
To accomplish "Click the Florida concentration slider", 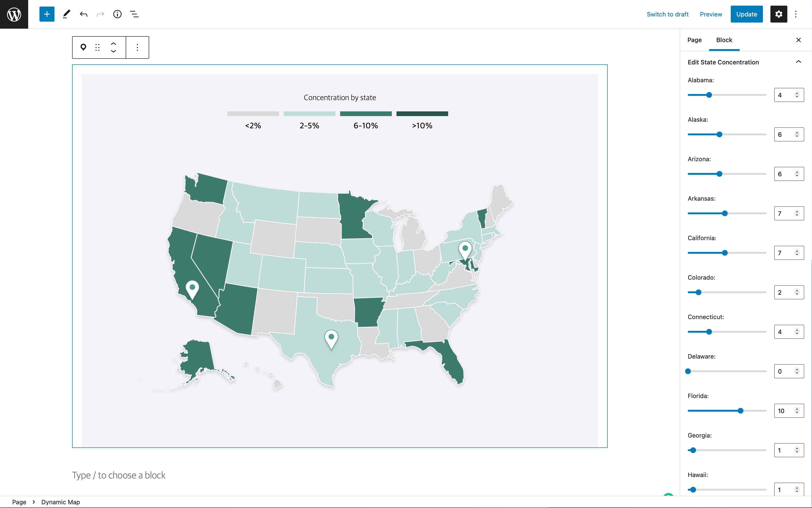I will pos(727,410).
